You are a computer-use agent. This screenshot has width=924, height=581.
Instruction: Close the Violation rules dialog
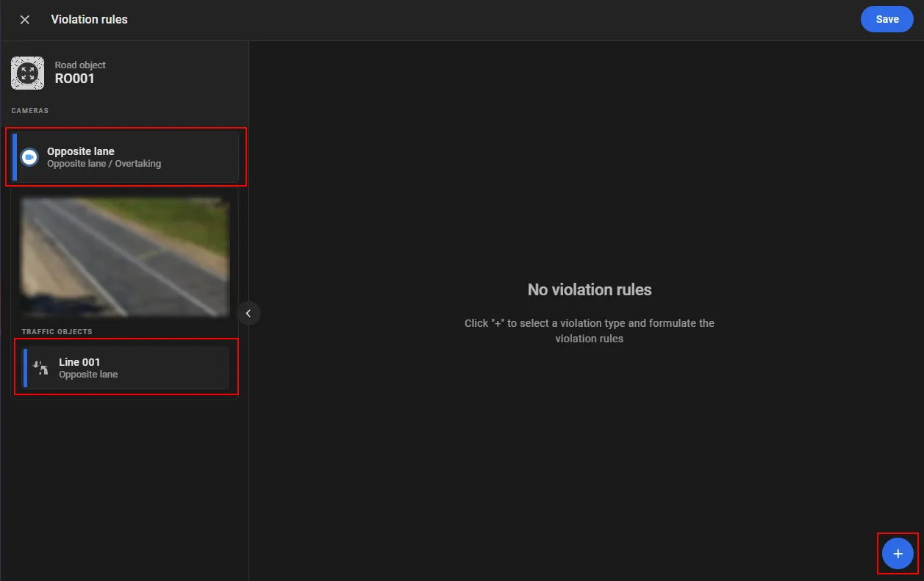click(25, 20)
